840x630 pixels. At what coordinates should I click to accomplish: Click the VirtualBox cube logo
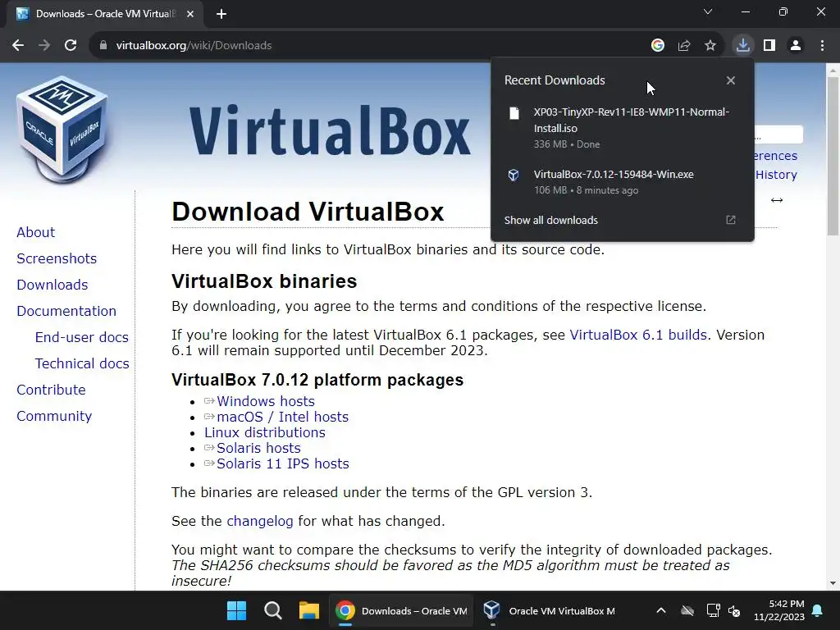(x=62, y=130)
